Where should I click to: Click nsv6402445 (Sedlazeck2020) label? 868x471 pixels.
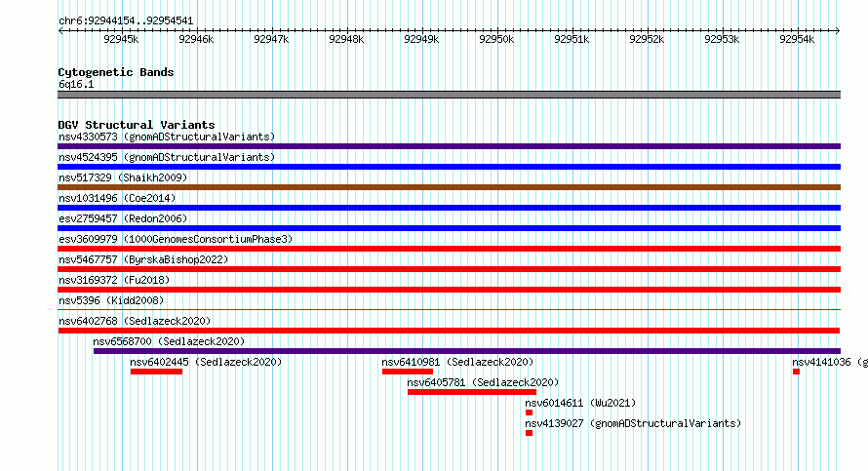pyautogui.click(x=206, y=362)
